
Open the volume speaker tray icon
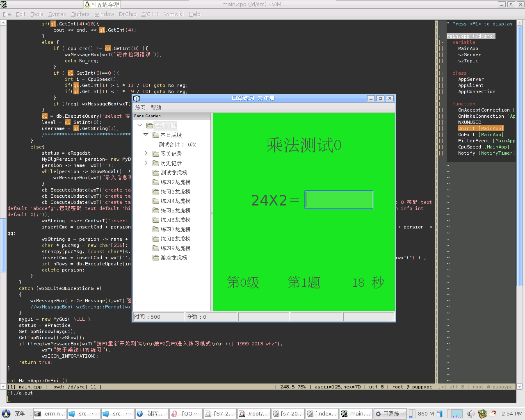[x=470, y=414]
